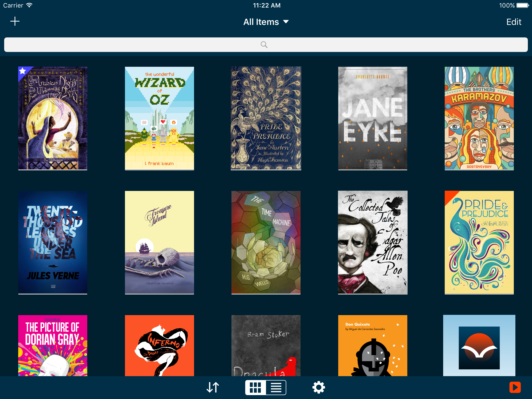The image size is (532, 399).
Task: Open Collected Tales of Edgar Allan Poe
Action: tap(373, 243)
